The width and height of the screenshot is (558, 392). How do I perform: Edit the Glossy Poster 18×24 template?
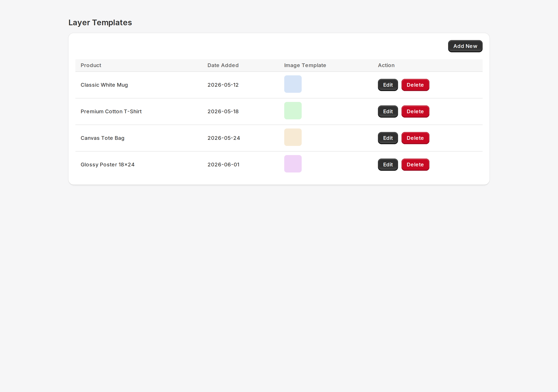(388, 165)
